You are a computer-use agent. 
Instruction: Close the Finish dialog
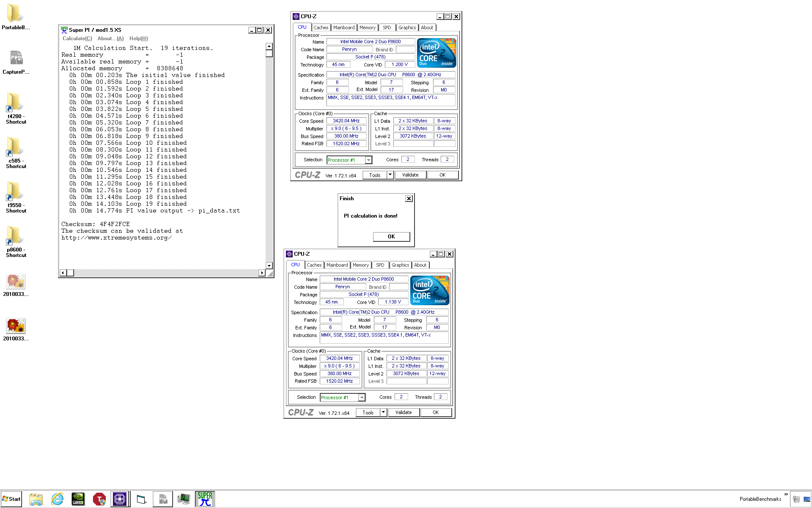point(409,199)
